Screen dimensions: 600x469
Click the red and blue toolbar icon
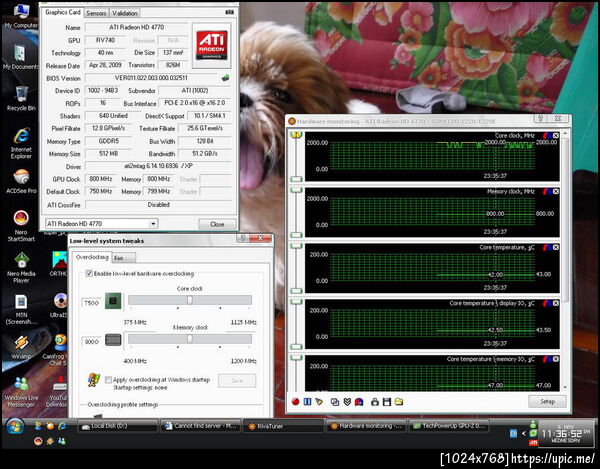tap(359, 402)
